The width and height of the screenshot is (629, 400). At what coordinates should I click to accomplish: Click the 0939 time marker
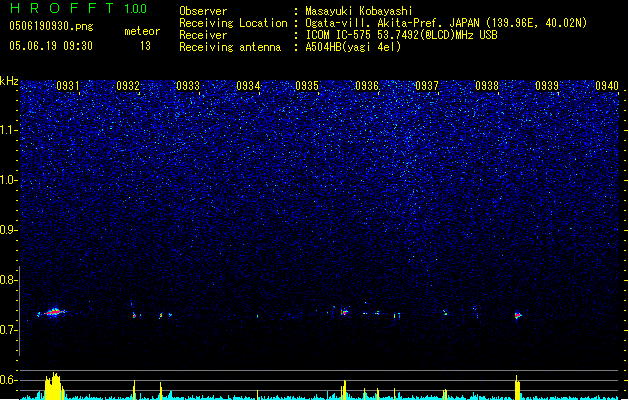(x=547, y=86)
